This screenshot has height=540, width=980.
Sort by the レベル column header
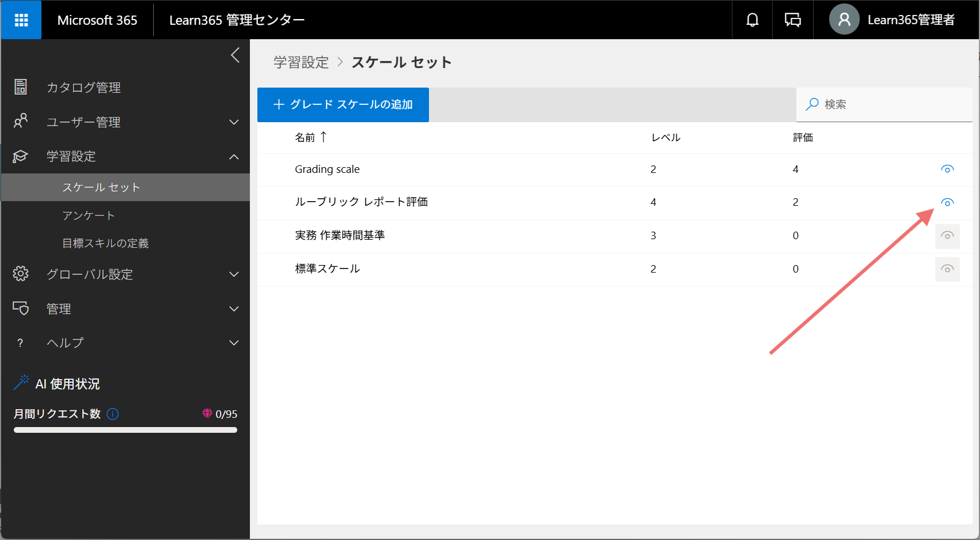(x=666, y=137)
